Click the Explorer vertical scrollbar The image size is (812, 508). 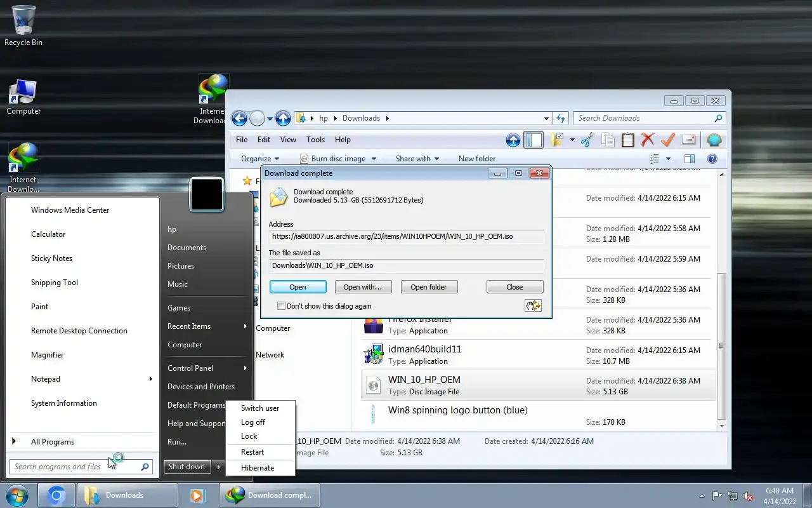click(721, 347)
